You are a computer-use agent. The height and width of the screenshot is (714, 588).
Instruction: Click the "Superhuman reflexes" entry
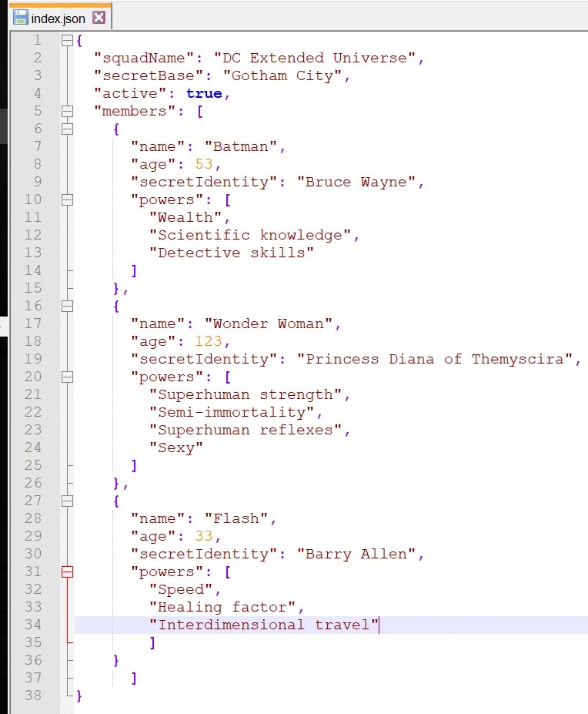click(x=246, y=430)
